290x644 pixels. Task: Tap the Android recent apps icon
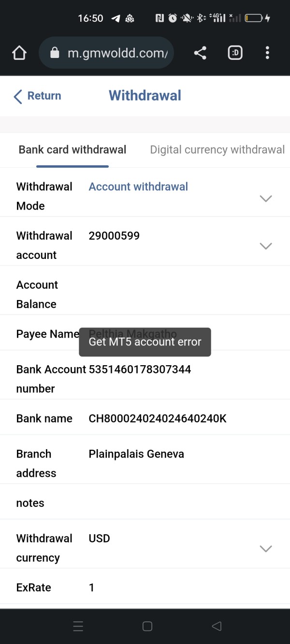point(78,627)
